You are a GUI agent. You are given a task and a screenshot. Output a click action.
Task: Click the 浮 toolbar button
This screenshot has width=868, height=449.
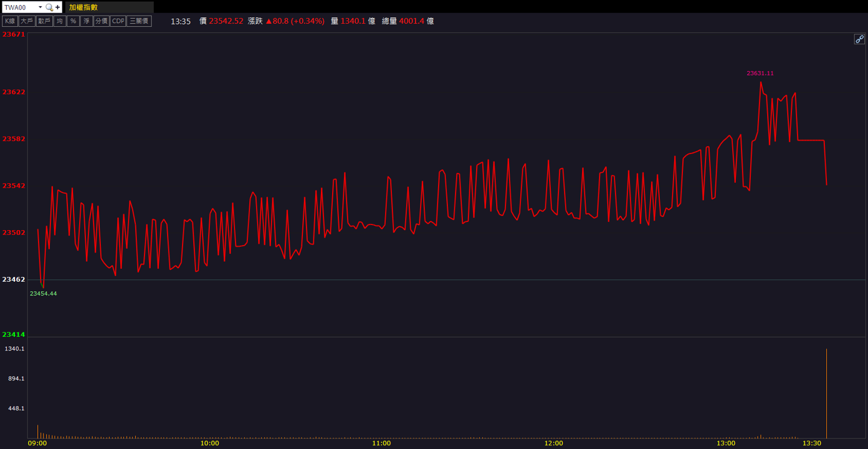pyautogui.click(x=87, y=21)
